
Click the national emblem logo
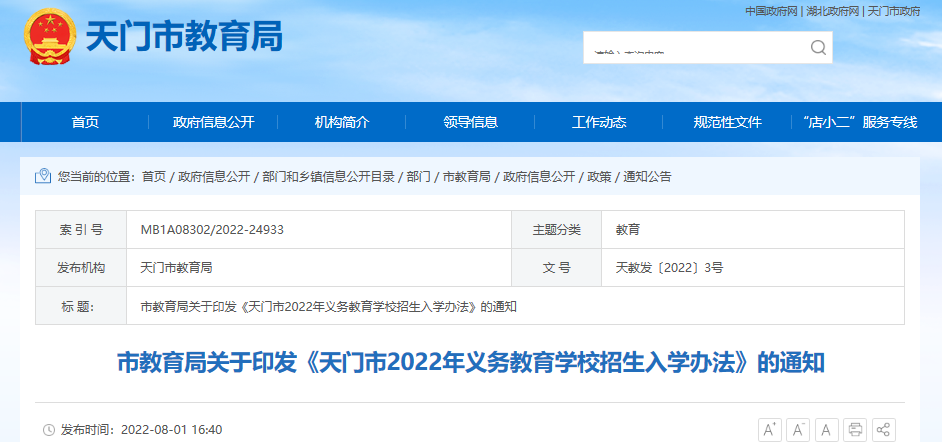pyautogui.click(x=50, y=37)
